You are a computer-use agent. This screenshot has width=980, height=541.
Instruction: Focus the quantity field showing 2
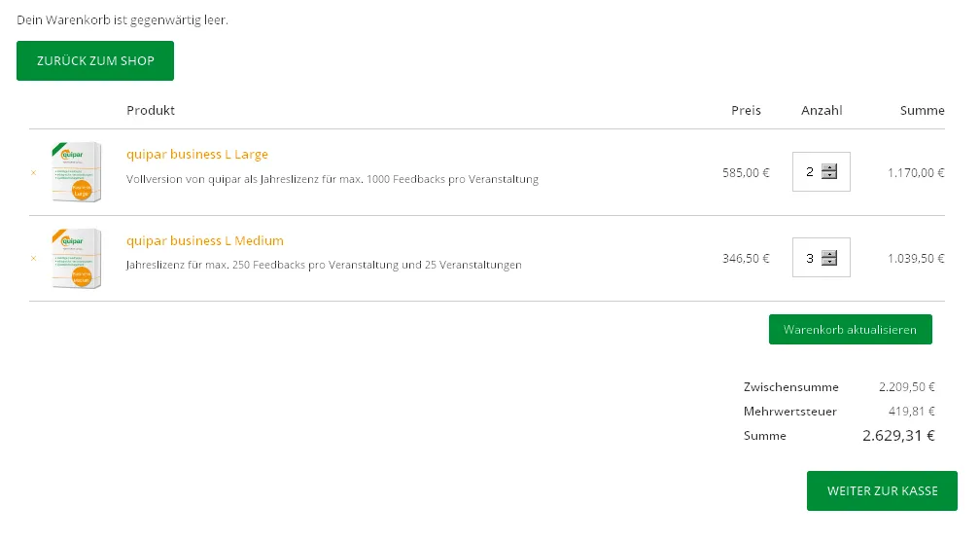pos(809,171)
